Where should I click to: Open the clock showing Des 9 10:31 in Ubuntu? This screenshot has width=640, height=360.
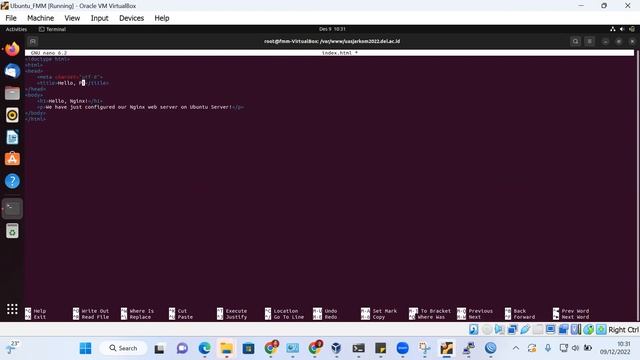(x=332, y=29)
